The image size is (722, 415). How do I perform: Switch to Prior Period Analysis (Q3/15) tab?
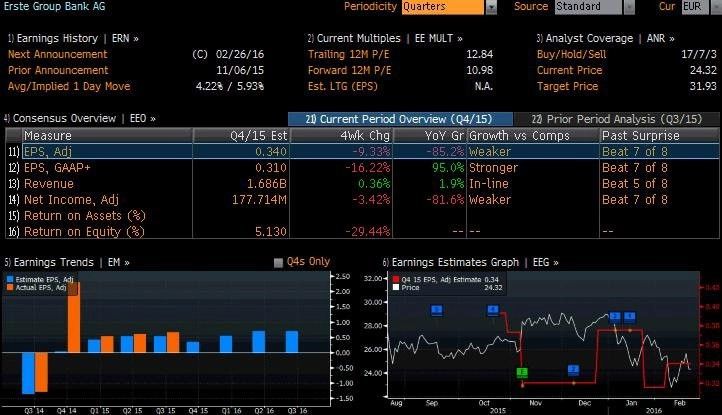point(617,119)
